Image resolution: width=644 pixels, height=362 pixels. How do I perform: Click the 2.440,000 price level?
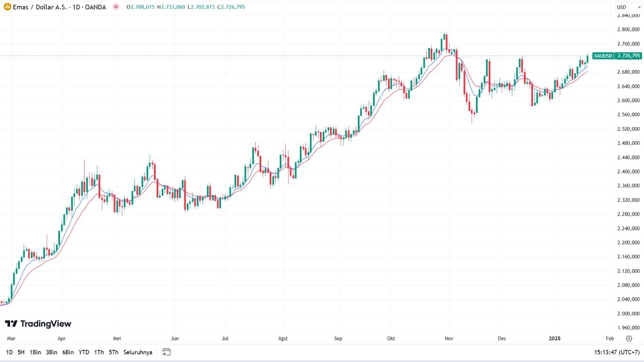click(x=628, y=158)
